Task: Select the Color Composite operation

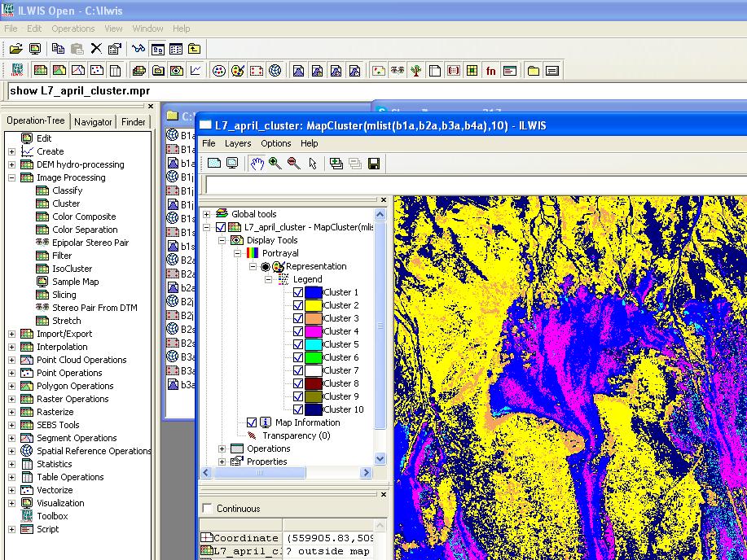Action: coord(84,217)
